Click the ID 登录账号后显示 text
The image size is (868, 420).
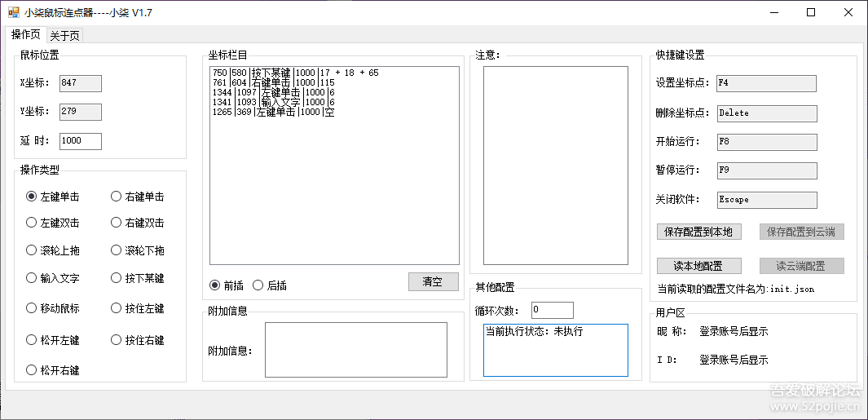point(734,360)
